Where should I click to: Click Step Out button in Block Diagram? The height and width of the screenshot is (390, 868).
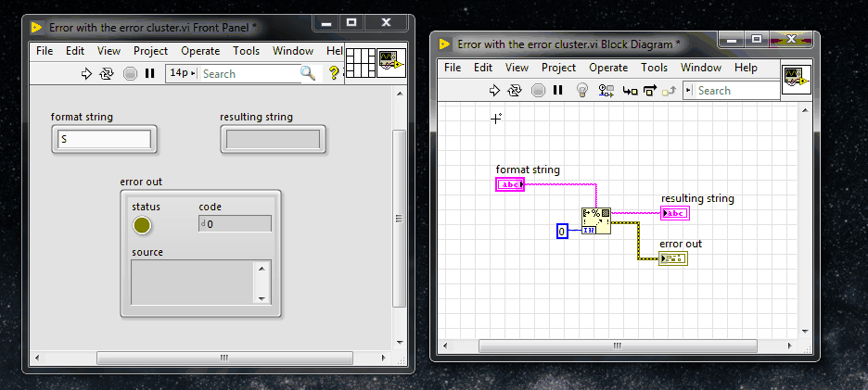coord(669,90)
